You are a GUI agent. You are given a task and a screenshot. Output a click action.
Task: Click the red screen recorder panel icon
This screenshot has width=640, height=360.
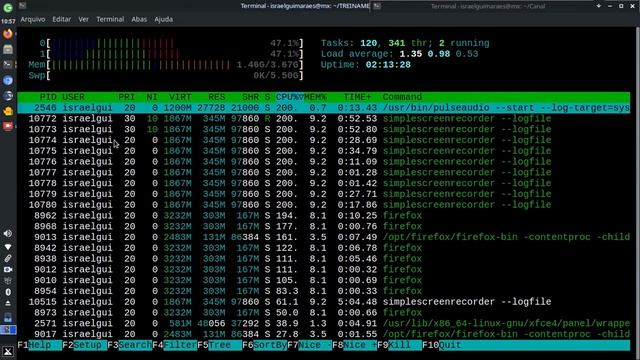tap(8, 126)
